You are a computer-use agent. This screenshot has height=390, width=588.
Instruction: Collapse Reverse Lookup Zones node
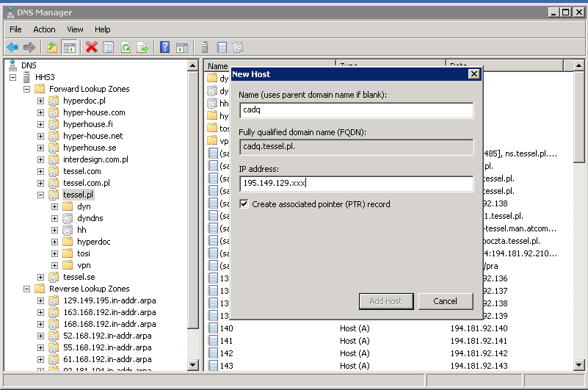tap(26, 289)
